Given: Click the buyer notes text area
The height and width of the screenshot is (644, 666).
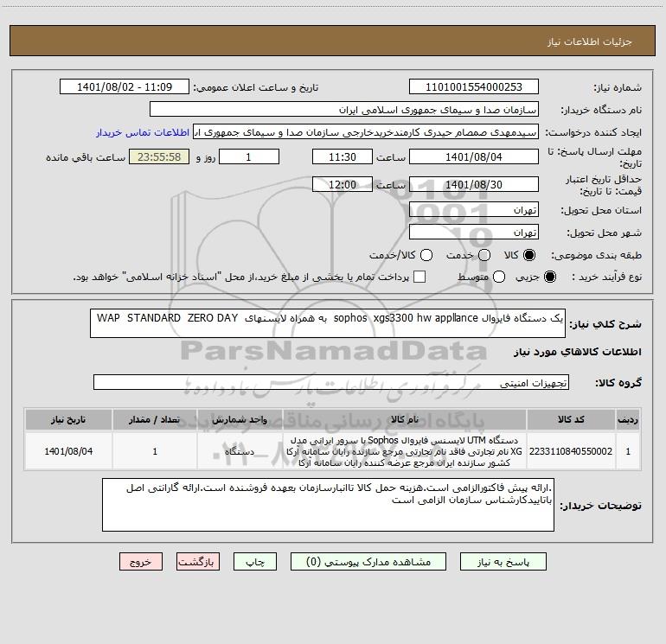Looking at the screenshot, I should pyautogui.click(x=328, y=505).
